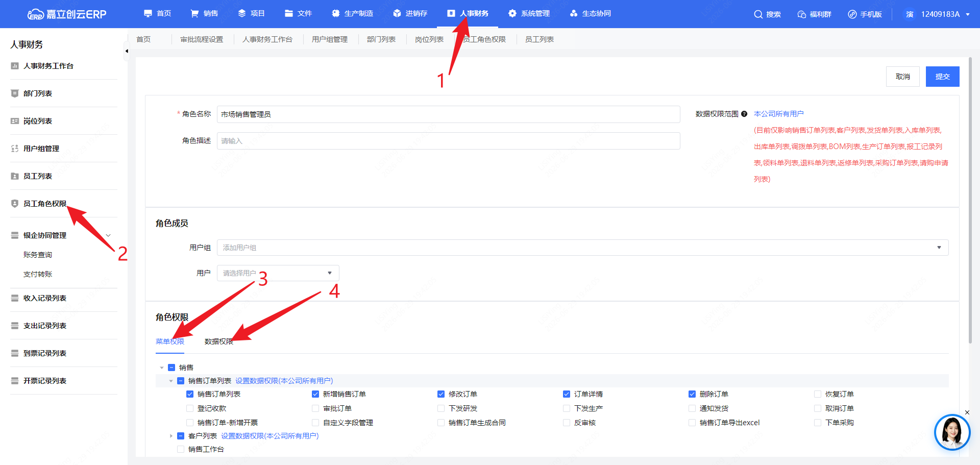Uncheck the 订单详情 checkbox
The height and width of the screenshot is (465, 980).
click(x=567, y=394)
